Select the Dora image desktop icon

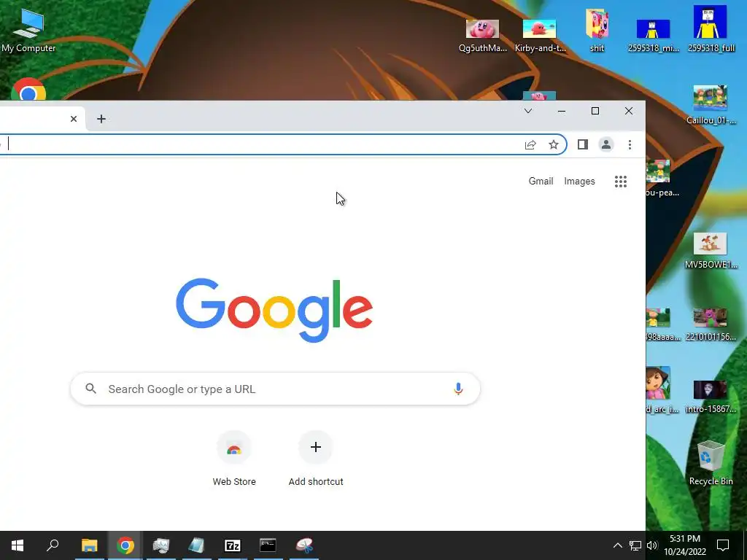(x=659, y=389)
